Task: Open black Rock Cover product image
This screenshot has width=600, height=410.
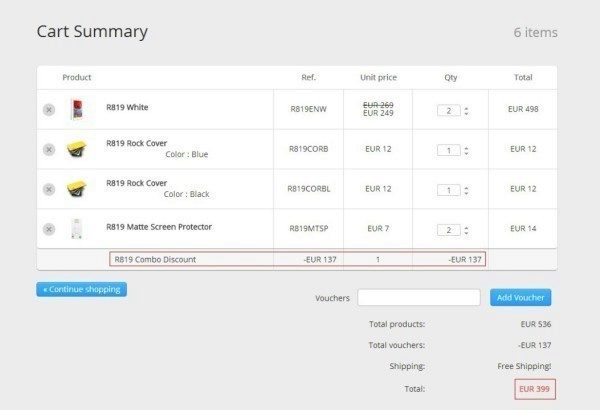Action: [75, 189]
